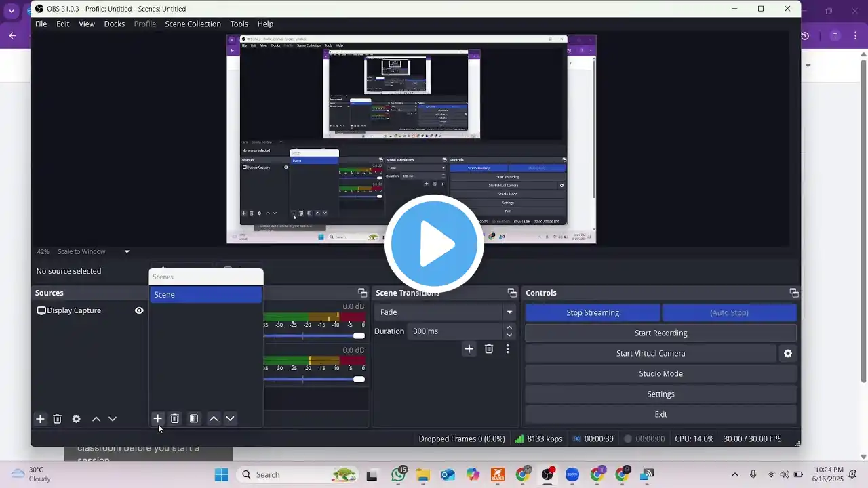Move source up in Sources list
868x488 pixels.
point(96,419)
